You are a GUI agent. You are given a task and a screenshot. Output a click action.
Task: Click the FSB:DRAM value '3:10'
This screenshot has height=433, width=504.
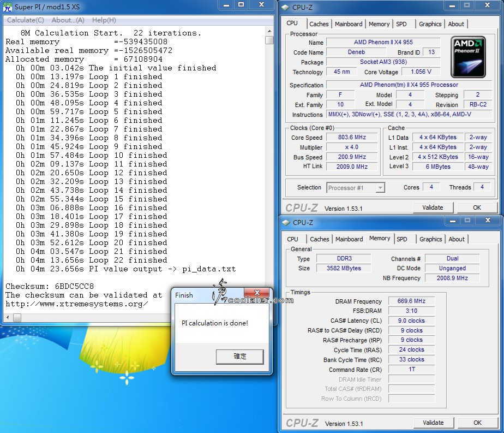pyautogui.click(x=411, y=311)
